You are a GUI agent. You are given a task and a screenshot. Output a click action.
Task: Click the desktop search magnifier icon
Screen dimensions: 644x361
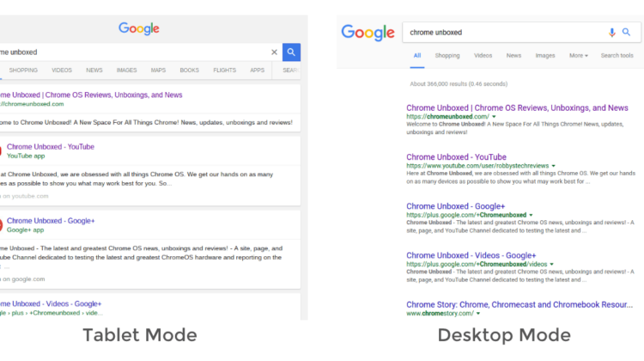pos(627,33)
